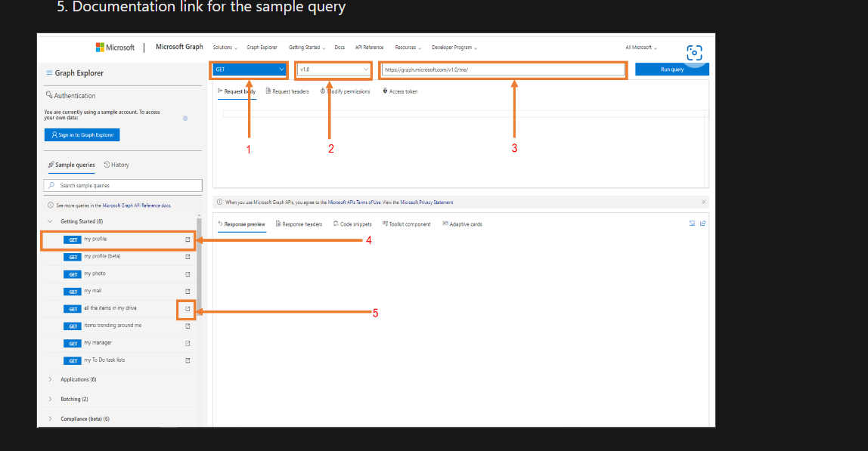Dismiss the terms of use banner
Image resolution: width=868 pixels, height=451 pixels.
pyautogui.click(x=704, y=202)
